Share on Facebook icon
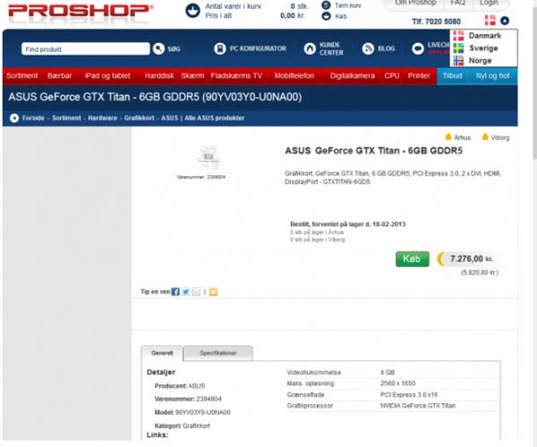Image resolution: width=537 pixels, height=447 pixels. pos(175,292)
